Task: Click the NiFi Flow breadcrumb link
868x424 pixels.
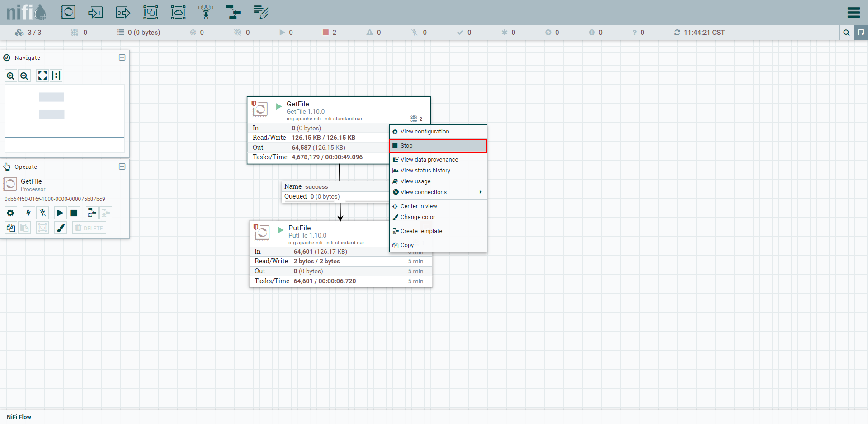Action: (x=19, y=417)
